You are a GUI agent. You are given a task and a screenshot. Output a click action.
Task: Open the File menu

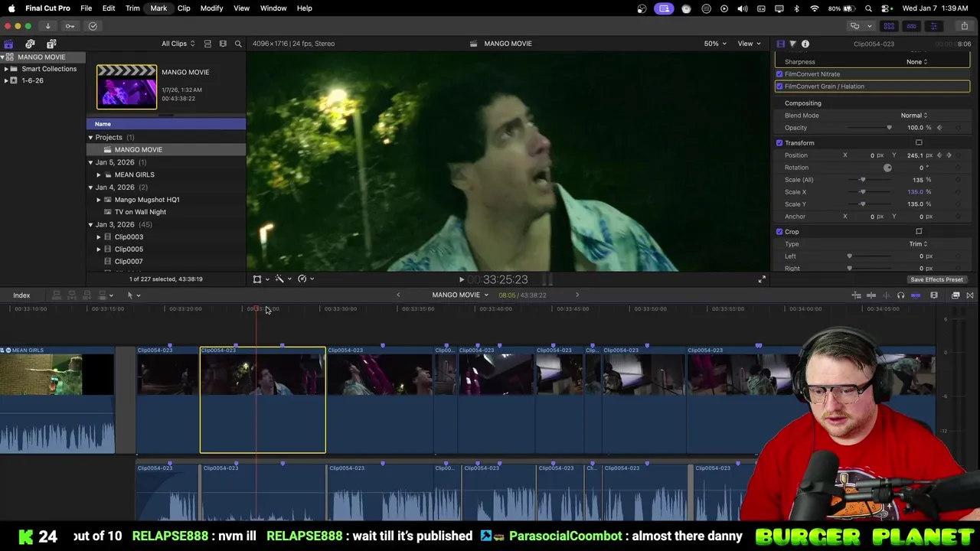click(87, 8)
